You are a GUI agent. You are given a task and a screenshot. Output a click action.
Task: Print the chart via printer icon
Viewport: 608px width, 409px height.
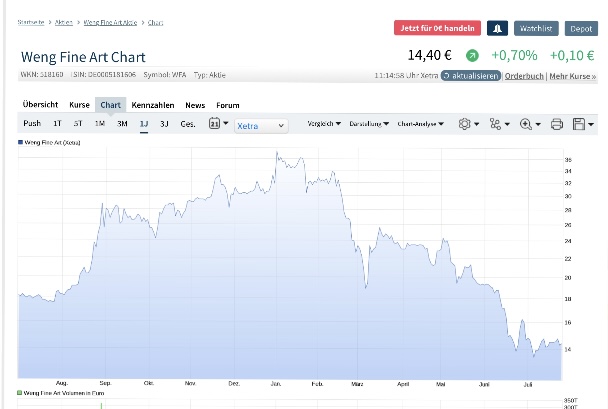pos(557,124)
